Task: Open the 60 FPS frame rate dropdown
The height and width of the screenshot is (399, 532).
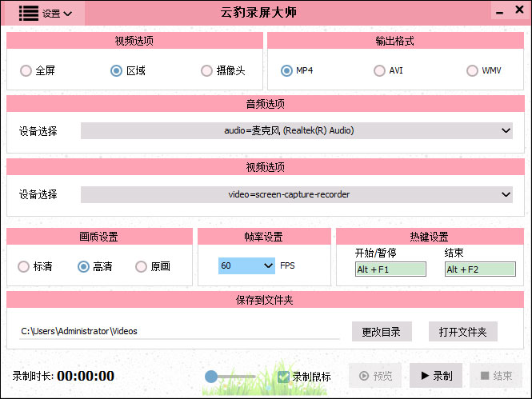Action: coord(246,265)
